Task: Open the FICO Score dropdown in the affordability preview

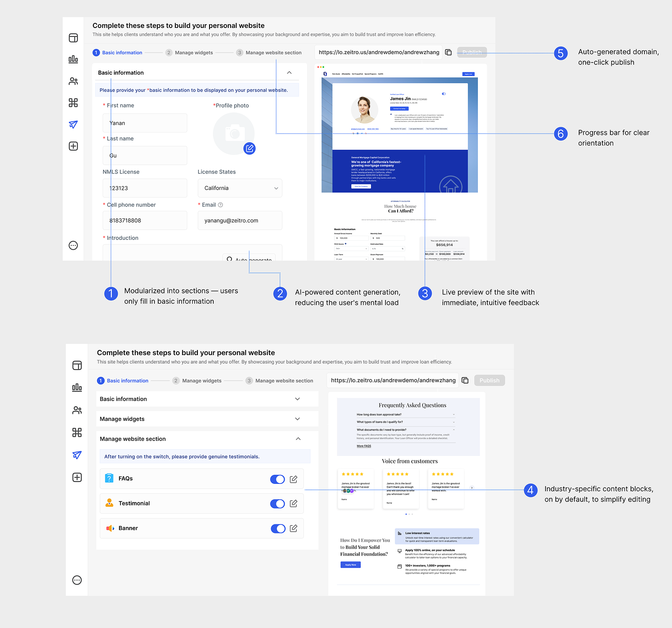Action: point(351,249)
